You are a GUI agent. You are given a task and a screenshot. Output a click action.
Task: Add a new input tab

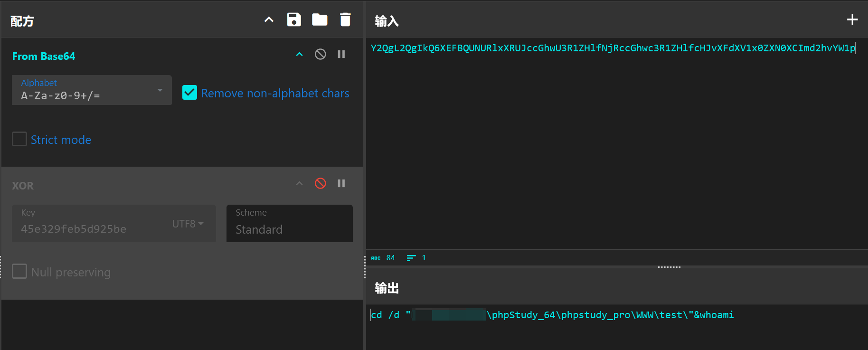point(852,19)
